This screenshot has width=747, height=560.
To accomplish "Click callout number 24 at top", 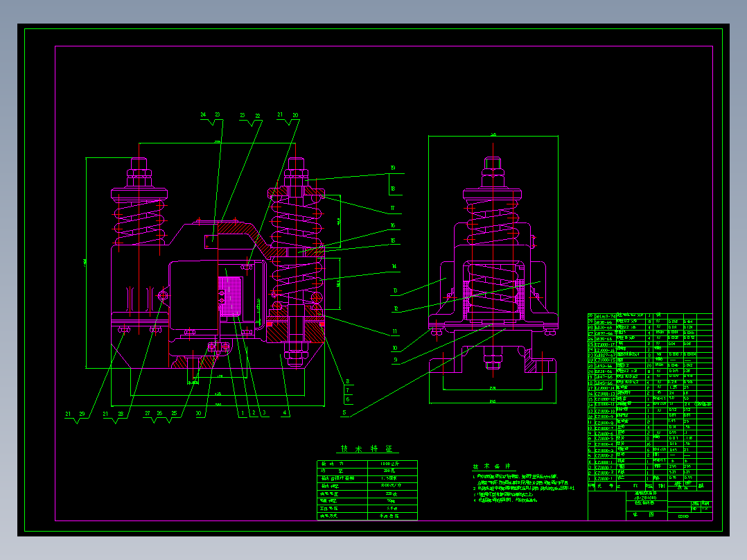I will coord(204,115).
